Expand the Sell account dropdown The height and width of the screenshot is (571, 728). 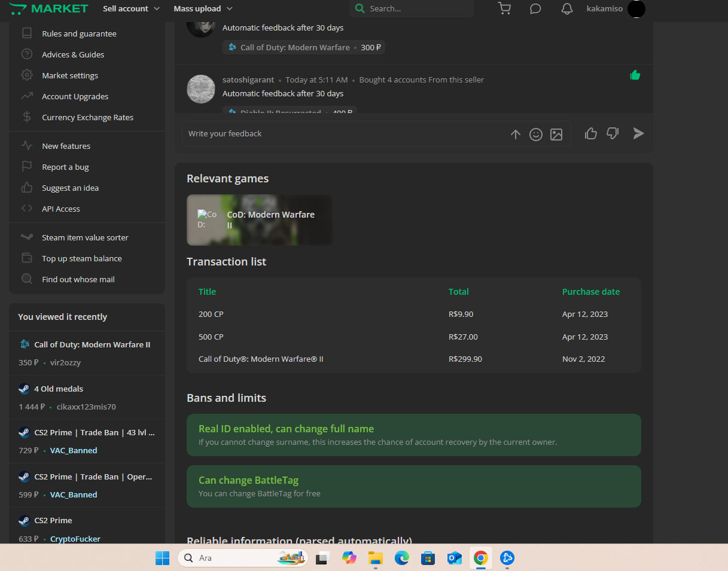click(131, 8)
